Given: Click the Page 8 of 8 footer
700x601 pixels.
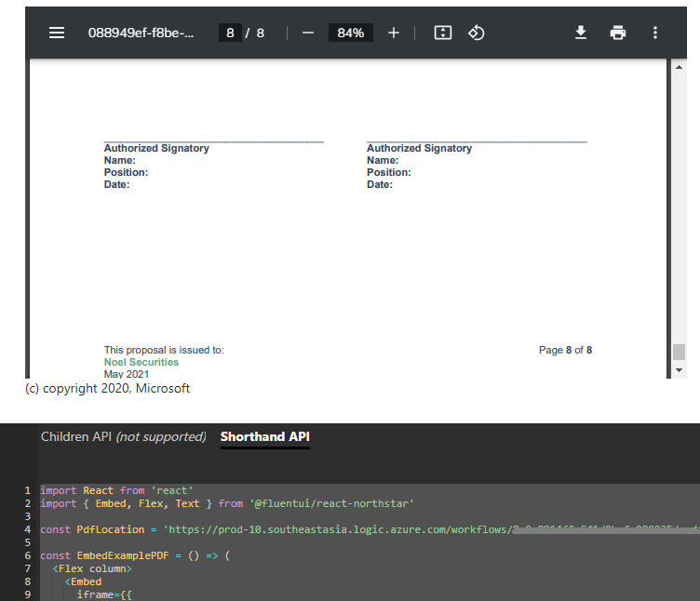Looking at the screenshot, I should pyautogui.click(x=565, y=350).
